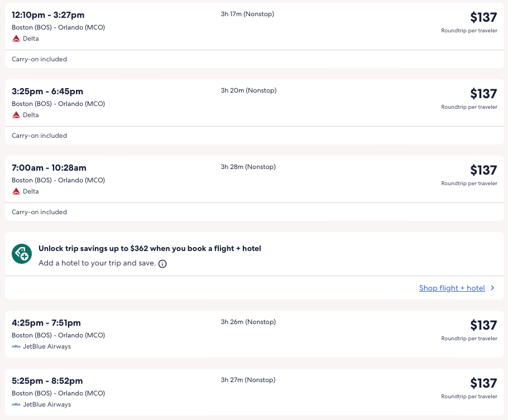Image resolution: width=508 pixels, height=420 pixels.
Task: Click the Unlock trip savings up to $362 heading
Action: [150, 249]
